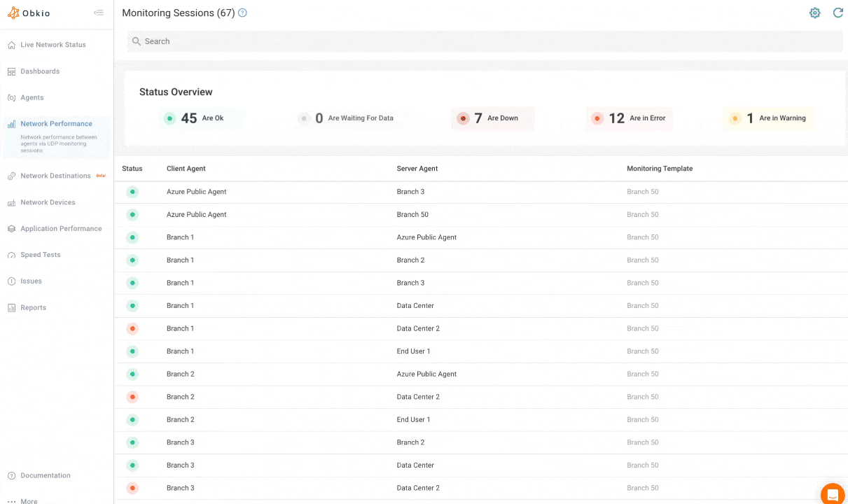Viewport: 848px width, 504px height.
Task: Refresh the Monitoring Sessions list
Action: [838, 13]
